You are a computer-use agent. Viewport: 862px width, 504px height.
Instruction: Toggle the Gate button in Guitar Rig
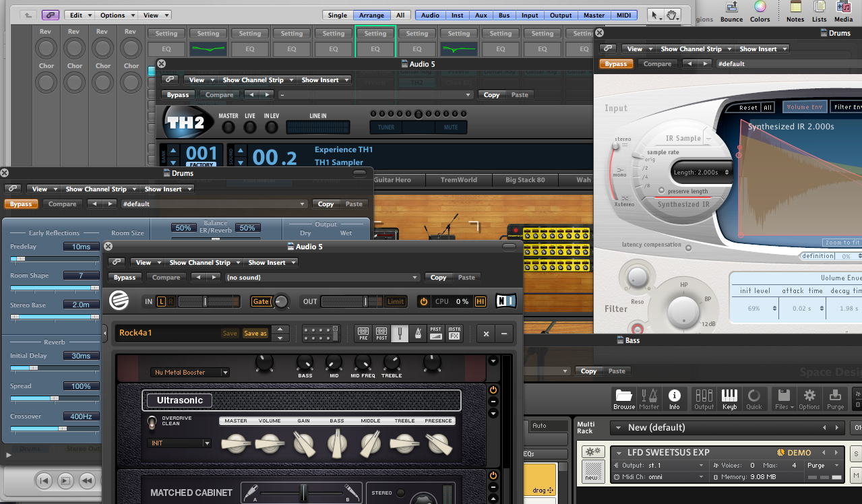click(261, 301)
